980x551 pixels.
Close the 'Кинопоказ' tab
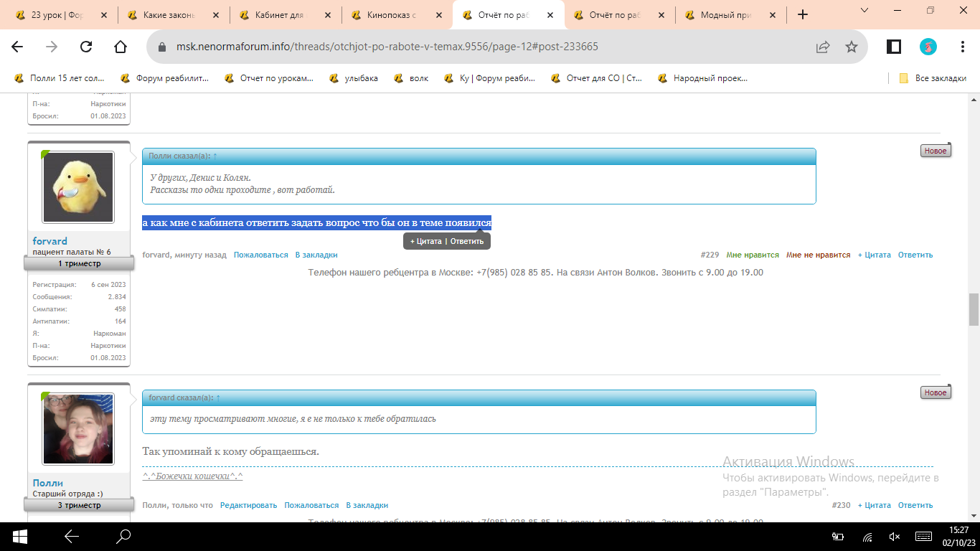pyautogui.click(x=439, y=14)
